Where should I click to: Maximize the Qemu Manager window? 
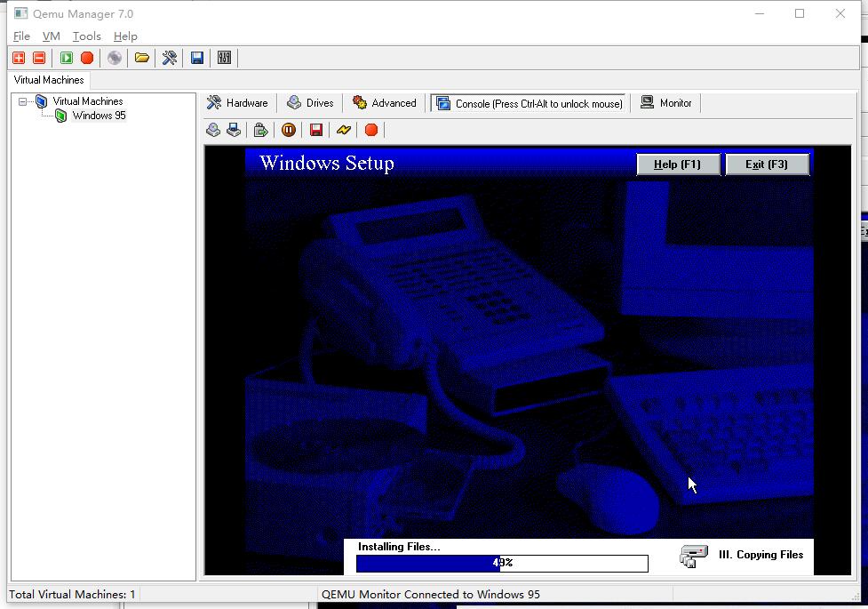[800, 13]
